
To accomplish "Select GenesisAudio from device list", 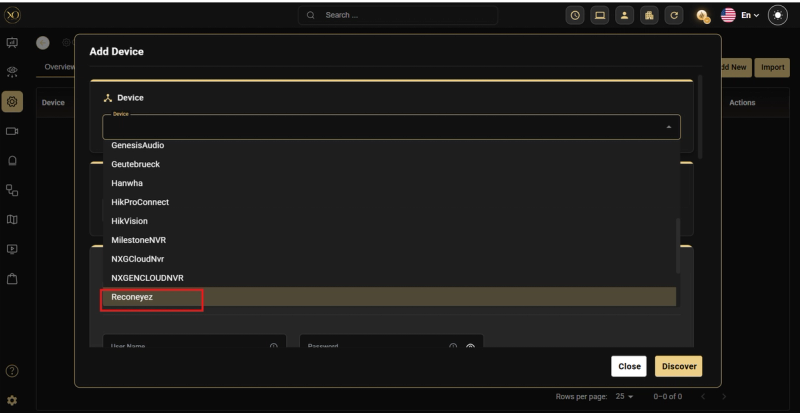I will point(390,145).
